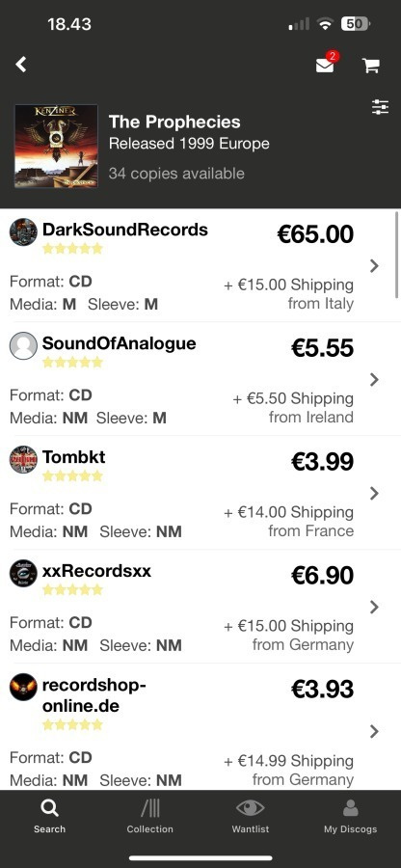Switch to the Search tab
401x868 pixels.
coord(49,817)
